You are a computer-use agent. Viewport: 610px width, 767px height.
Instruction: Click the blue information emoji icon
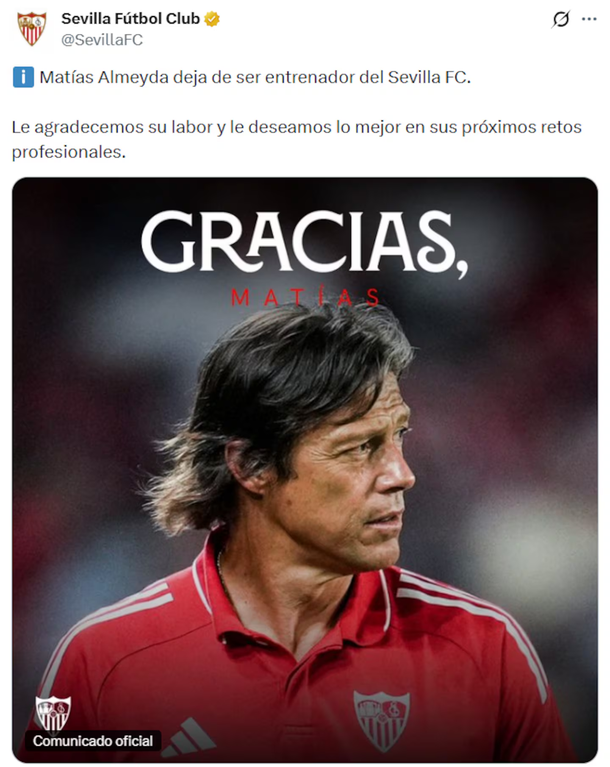pyautogui.click(x=23, y=77)
